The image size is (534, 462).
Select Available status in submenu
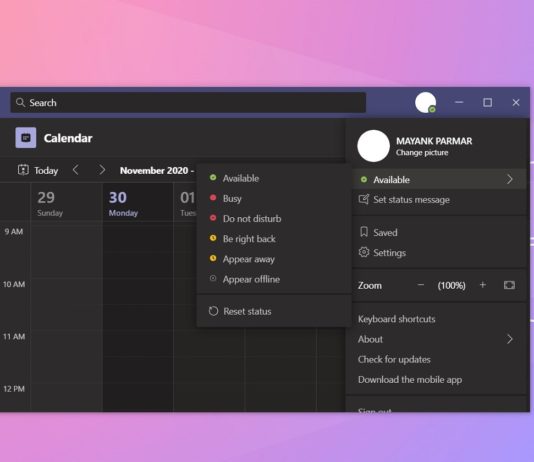coord(274,178)
